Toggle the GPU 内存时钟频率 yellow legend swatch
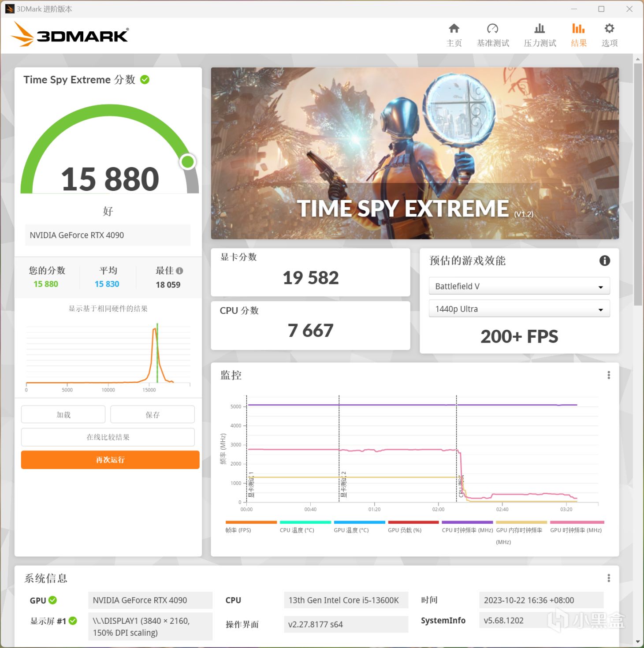644x648 pixels. (x=521, y=522)
